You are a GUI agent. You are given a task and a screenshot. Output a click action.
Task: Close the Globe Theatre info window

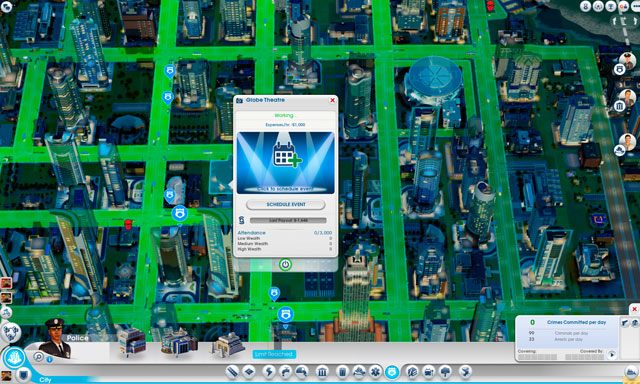coord(332,100)
